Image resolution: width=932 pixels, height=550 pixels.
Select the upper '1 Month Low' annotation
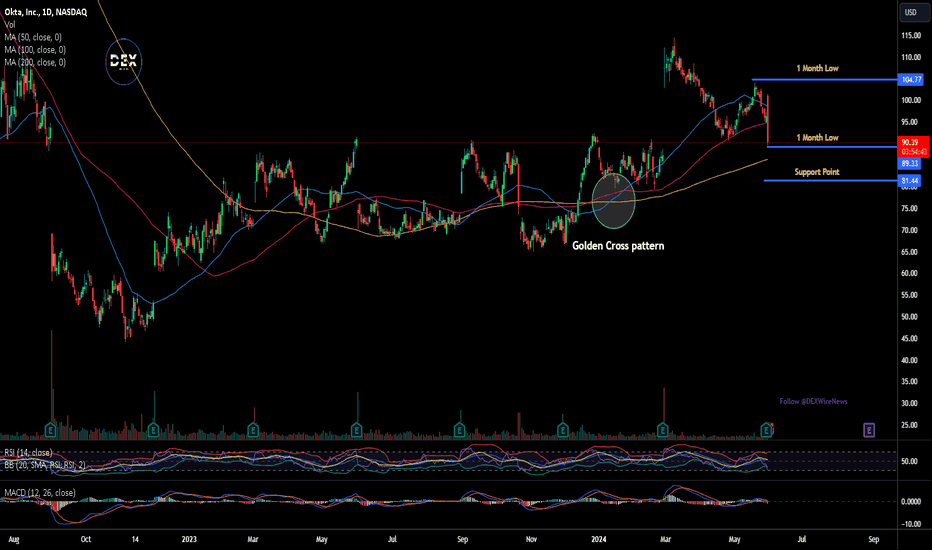click(x=817, y=68)
